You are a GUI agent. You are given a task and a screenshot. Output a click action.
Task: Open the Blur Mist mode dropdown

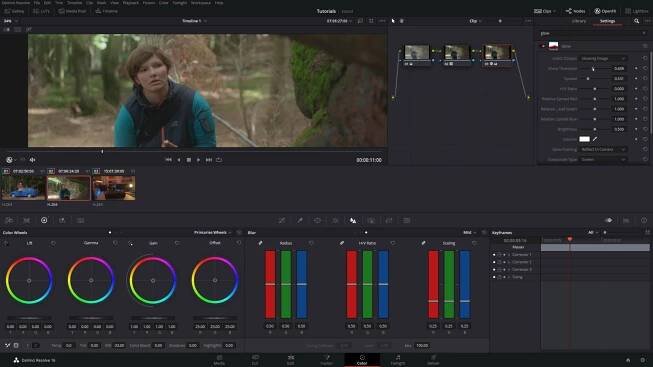click(x=470, y=232)
